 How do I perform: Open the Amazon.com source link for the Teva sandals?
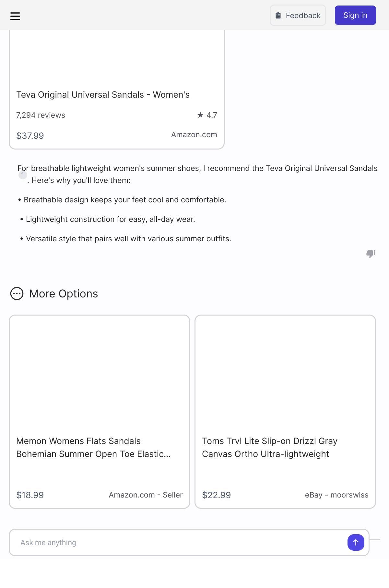point(194,135)
